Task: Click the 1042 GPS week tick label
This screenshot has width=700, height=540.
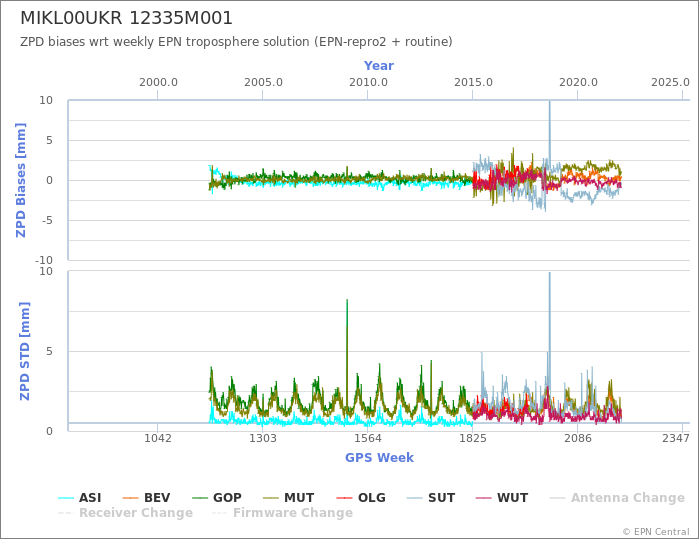Action: [x=158, y=438]
